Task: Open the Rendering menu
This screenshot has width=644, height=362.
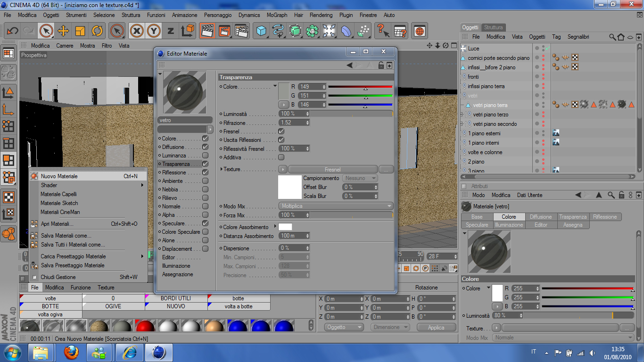Action: [x=321, y=15]
